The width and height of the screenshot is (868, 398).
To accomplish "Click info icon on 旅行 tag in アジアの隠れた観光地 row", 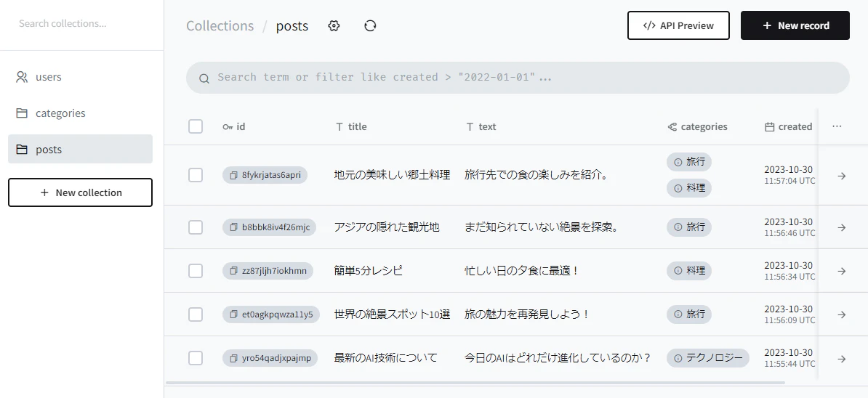I will pyautogui.click(x=678, y=227).
